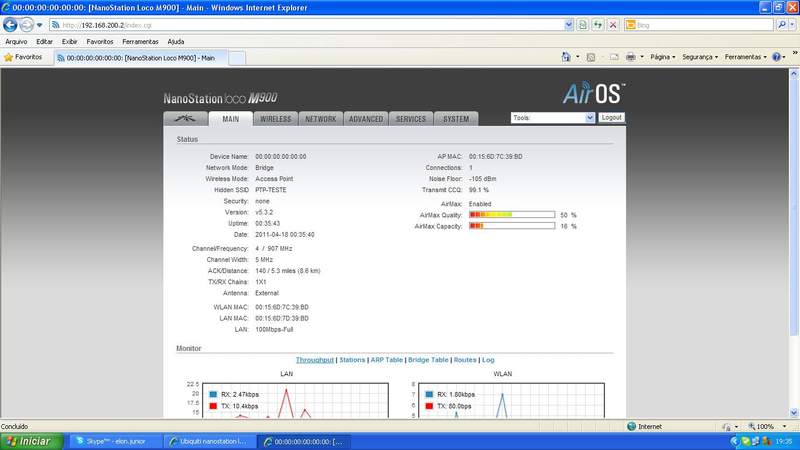Image resolution: width=800 pixels, height=450 pixels.
Task: Expand the address bar history dropdown
Action: pyautogui.click(x=569, y=25)
